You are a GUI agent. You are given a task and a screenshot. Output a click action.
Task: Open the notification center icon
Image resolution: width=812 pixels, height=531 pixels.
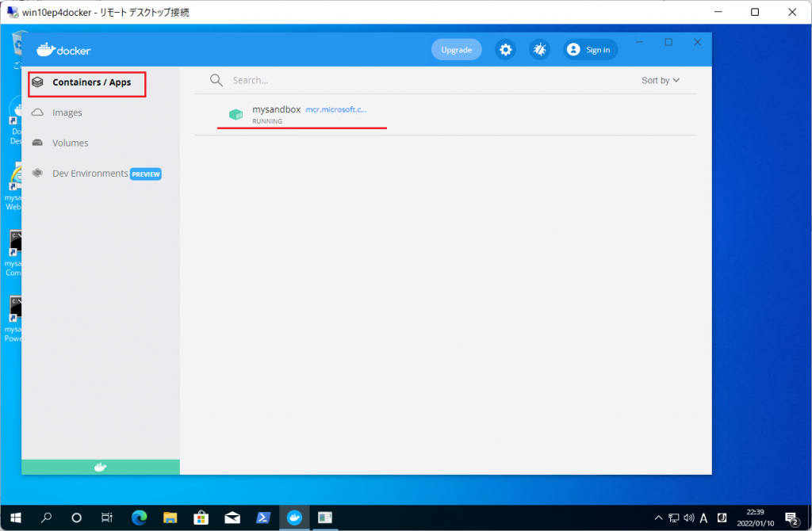pyautogui.click(x=791, y=518)
